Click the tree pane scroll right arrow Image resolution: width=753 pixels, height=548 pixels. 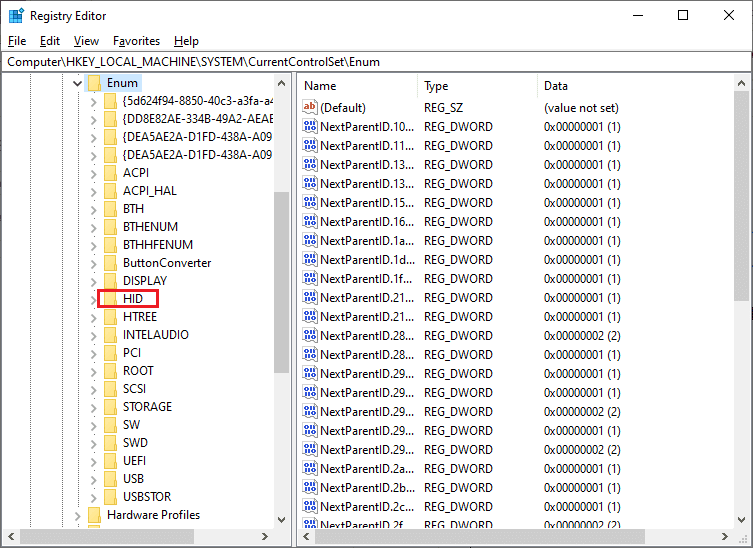[x=264, y=536]
